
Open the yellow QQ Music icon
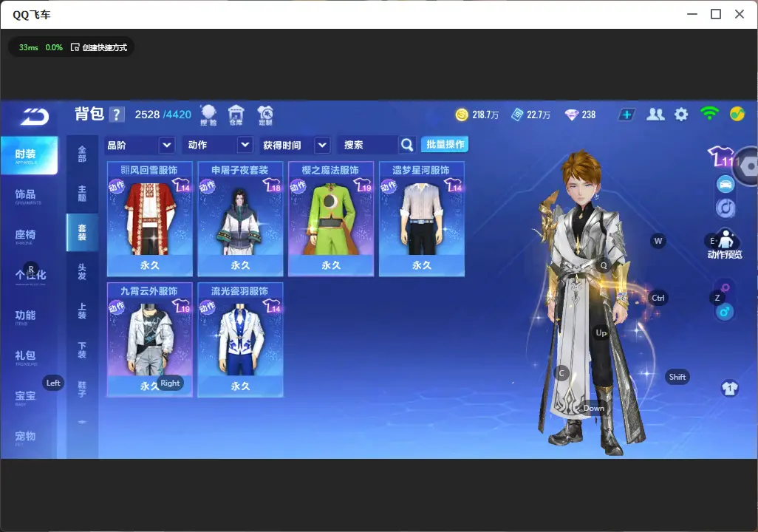[x=737, y=114]
